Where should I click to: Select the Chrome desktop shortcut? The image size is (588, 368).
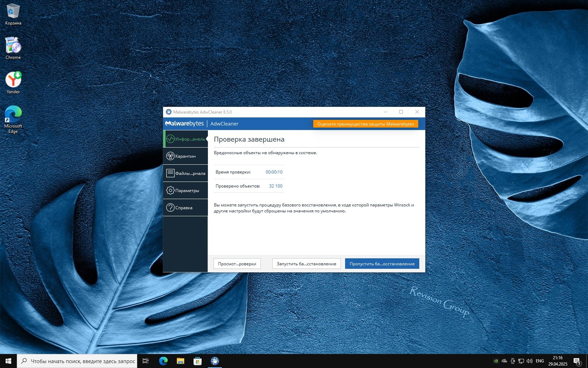coord(13,48)
